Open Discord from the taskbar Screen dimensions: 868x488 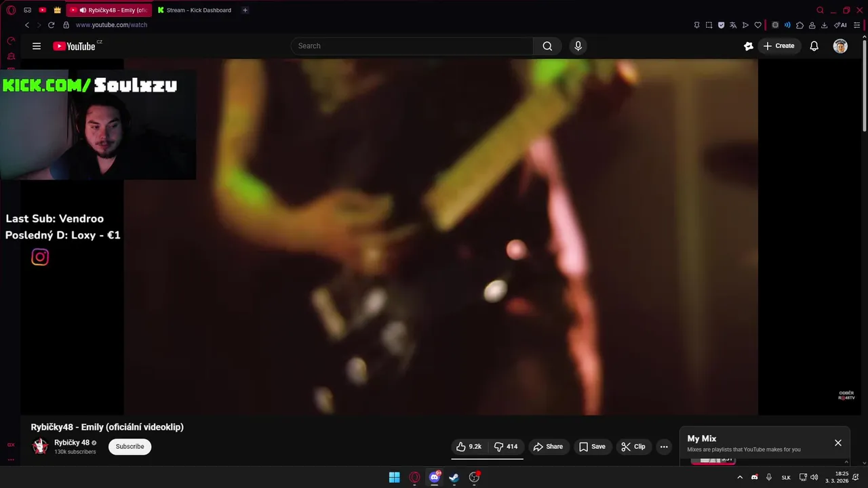435,477
